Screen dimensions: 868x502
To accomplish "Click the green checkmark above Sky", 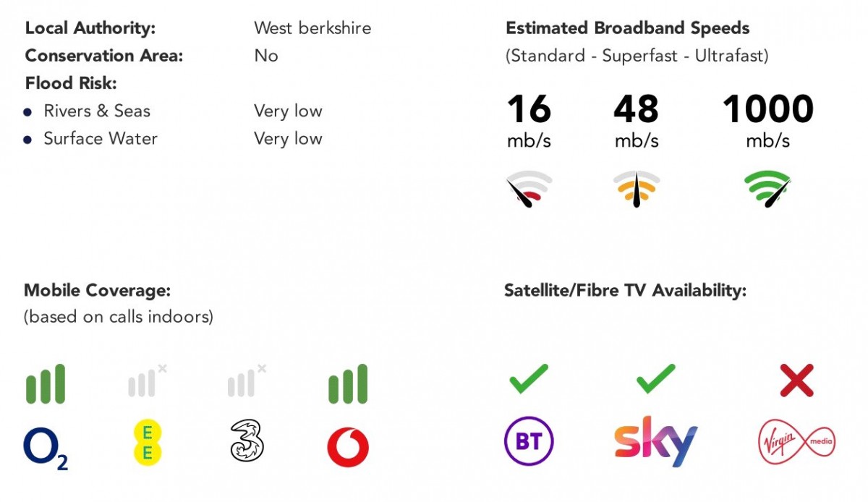I will click(x=655, y=379).
